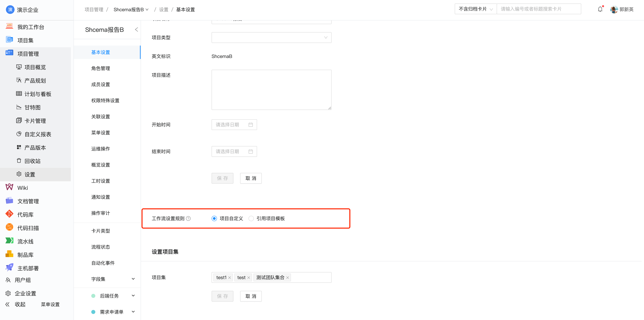This screenshot has height=320, width=644.
Task: Remove the 测试团队集合 tag
Action: point(287,278)
